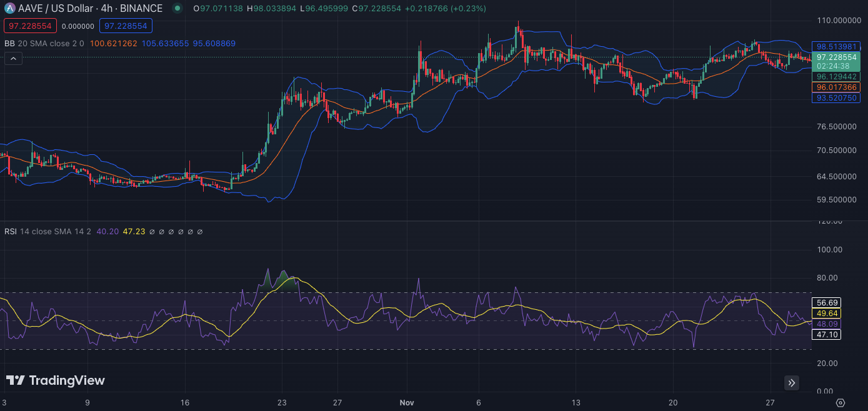The width and height of the screenshot is (868, 411).
Task: Click the Nov label on time axis
Action: 407,402
